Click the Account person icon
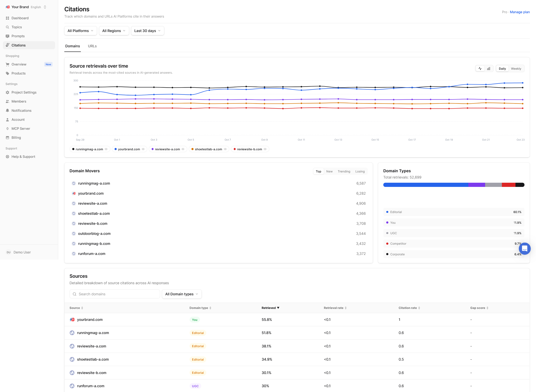Viewport: 536px width, 392px height. (7, 120)
